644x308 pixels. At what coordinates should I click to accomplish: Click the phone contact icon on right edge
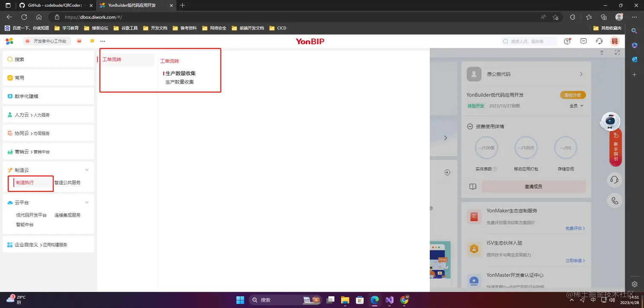click(x=614, y=200)
